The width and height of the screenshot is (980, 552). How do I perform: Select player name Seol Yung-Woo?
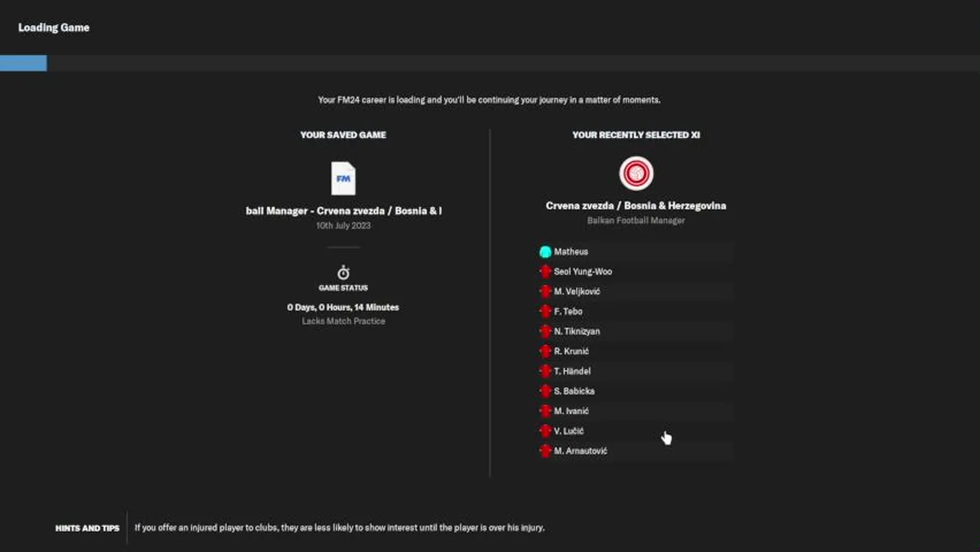click(x=583, y=271)
